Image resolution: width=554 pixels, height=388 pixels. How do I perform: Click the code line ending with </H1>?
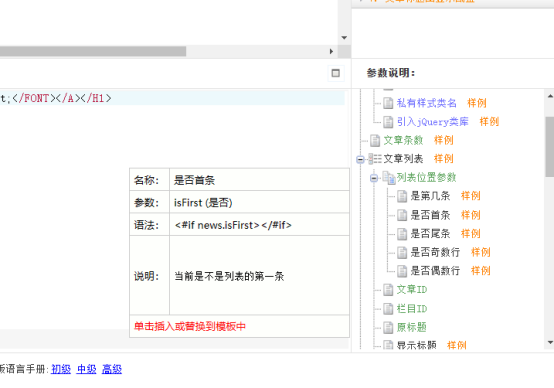(x=172, y=98)
